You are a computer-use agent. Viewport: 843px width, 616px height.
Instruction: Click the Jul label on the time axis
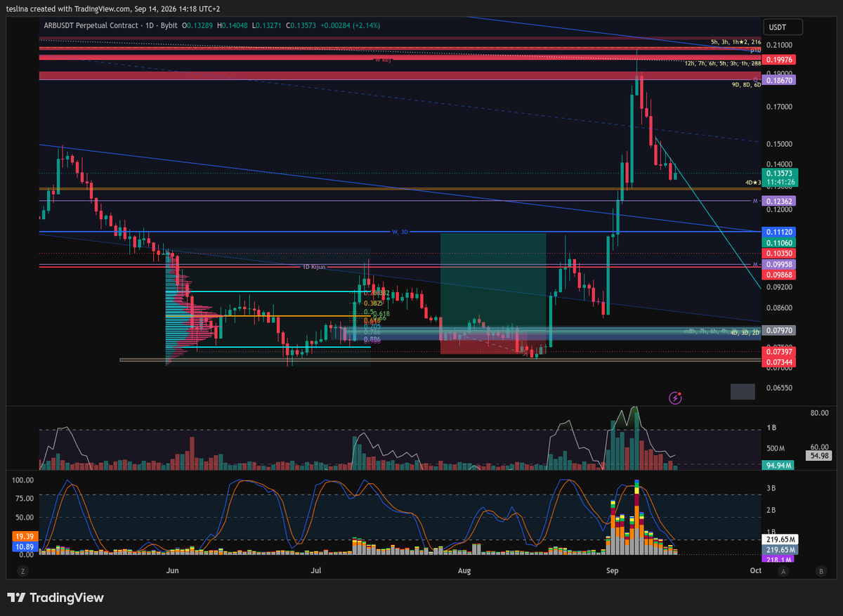pyautogui.click(x=318, y=571)
